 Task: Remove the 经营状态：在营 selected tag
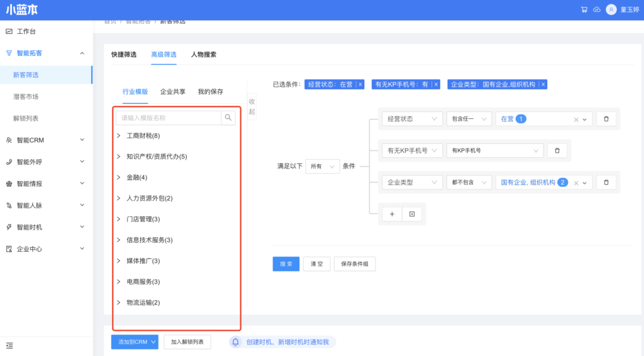(x=360, y=84)
